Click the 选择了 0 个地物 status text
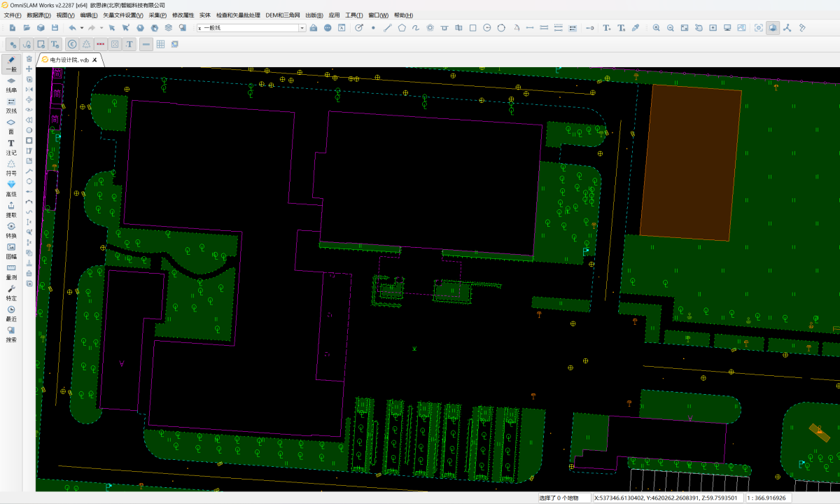The width and height of the screenshot is (840, 504). (x=559, y=498)
